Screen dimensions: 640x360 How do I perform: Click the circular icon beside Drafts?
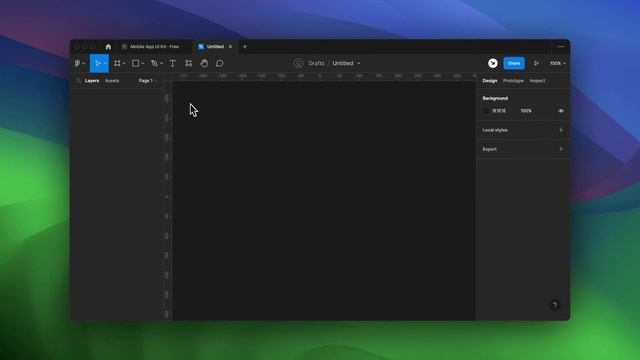coord(298,63)
